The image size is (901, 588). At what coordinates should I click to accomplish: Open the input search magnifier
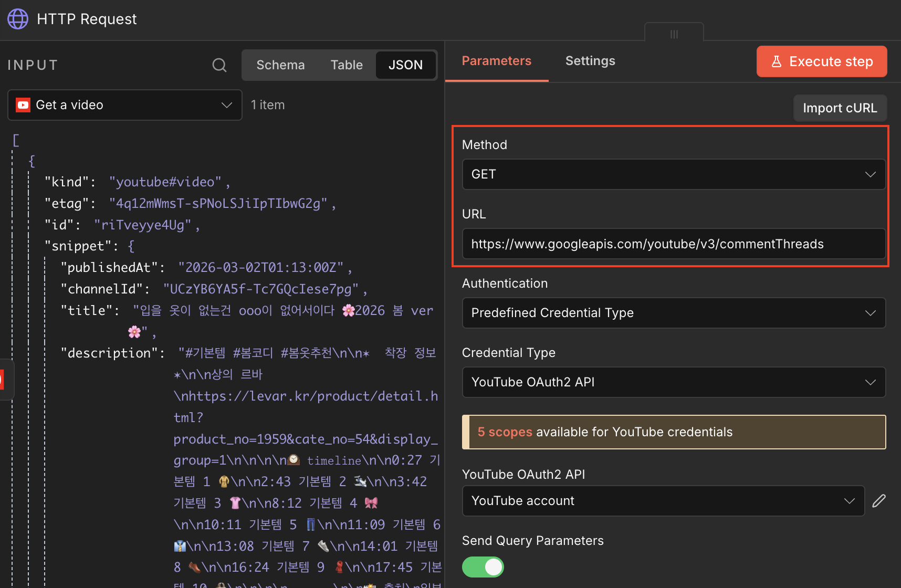(219, 65)
